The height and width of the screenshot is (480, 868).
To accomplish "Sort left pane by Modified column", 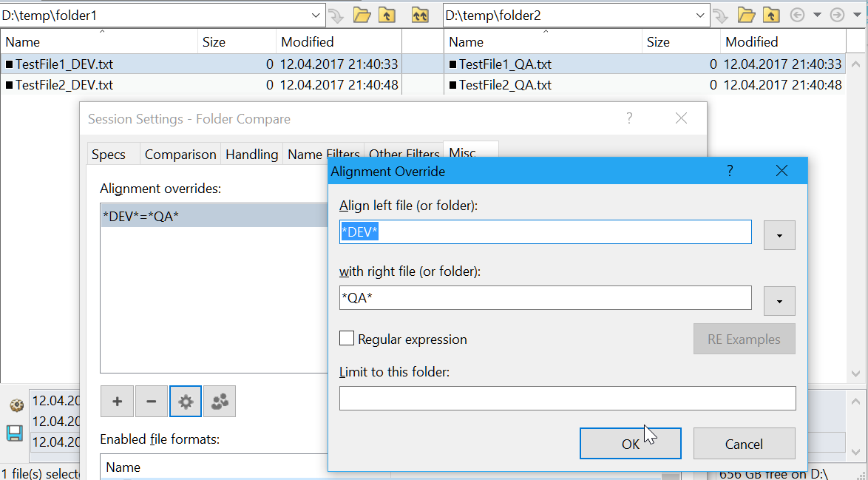I will pos(339,41).
